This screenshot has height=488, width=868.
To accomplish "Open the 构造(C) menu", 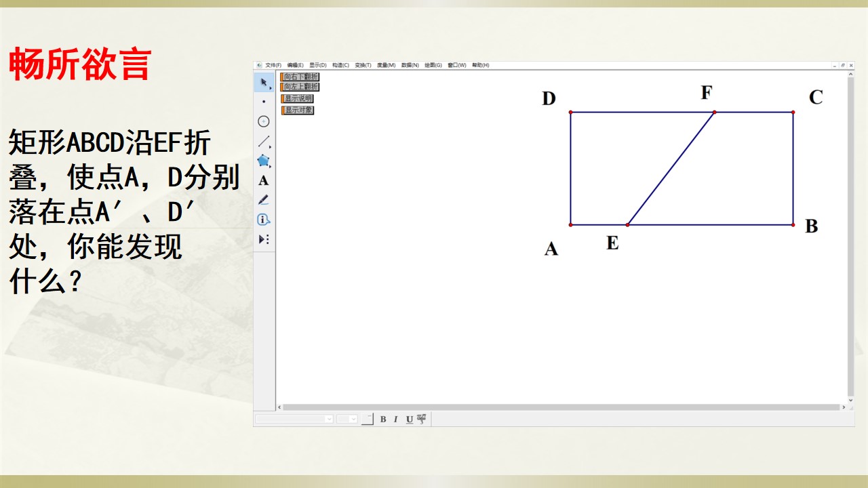I will pyautogui.click(x=340, y=65).
